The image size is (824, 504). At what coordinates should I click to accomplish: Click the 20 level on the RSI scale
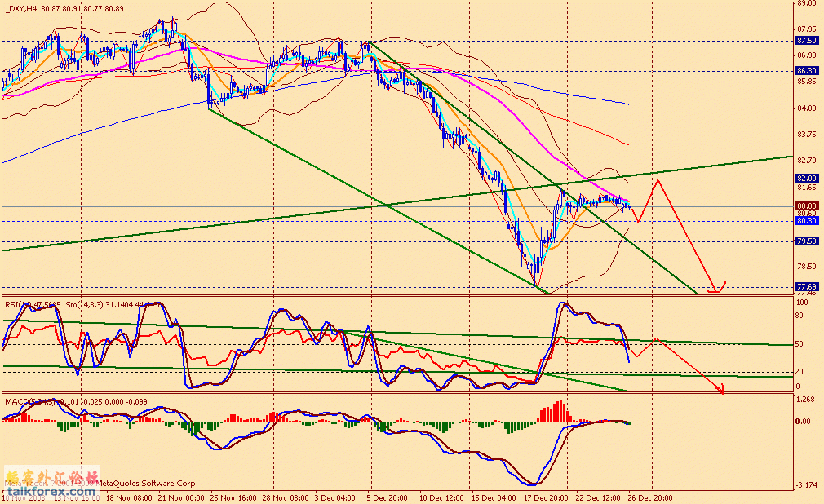pos(800,372)
